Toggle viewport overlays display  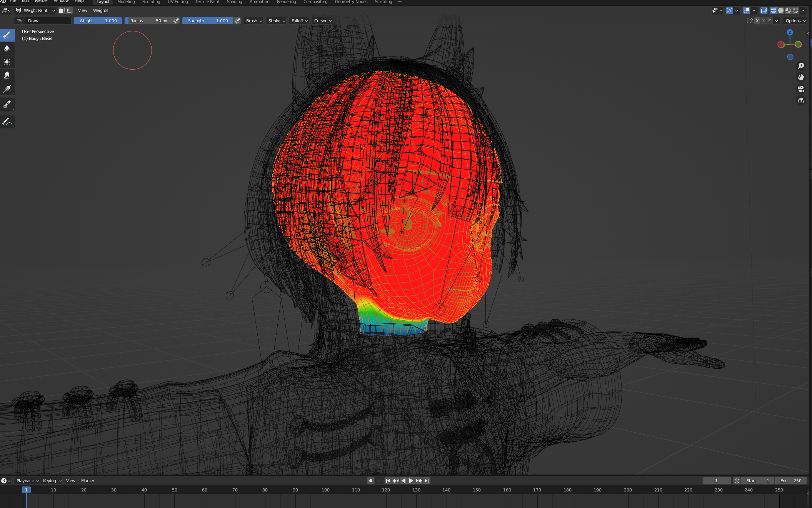coord(747,10)
